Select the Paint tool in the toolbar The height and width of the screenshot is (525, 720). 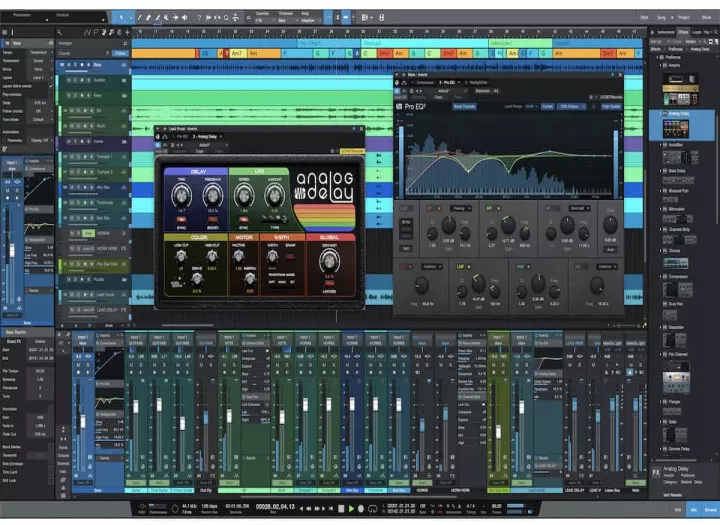click(158, 17)
